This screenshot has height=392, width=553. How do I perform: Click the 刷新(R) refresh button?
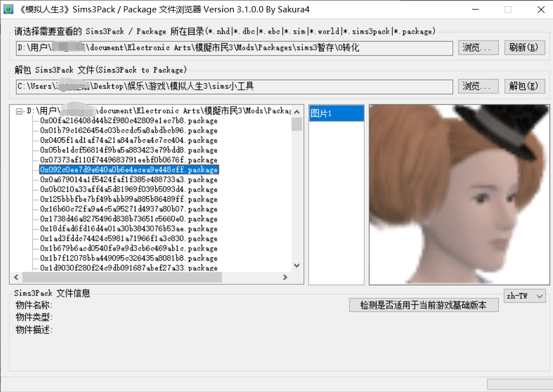(x=524, y=48)
